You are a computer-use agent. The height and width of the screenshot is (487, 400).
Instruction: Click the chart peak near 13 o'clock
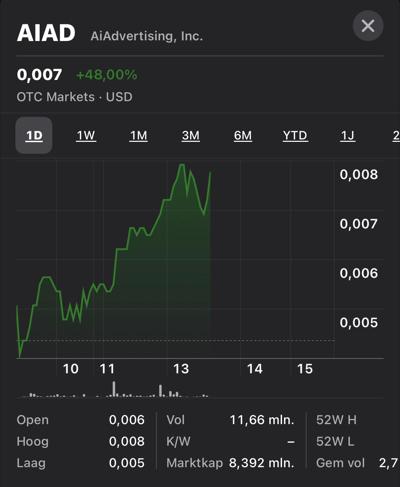pyautogui.click(x=182, y=164)
